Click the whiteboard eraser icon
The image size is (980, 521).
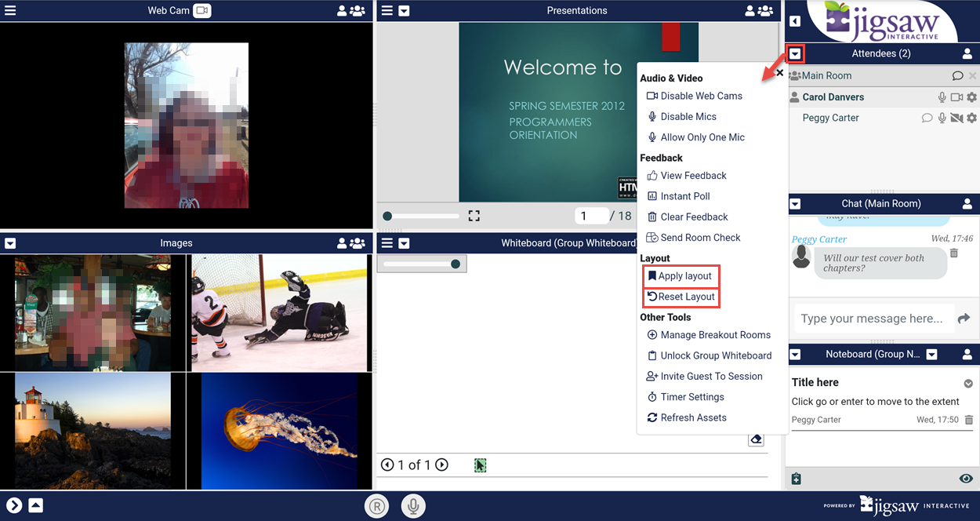coord(756,439)
